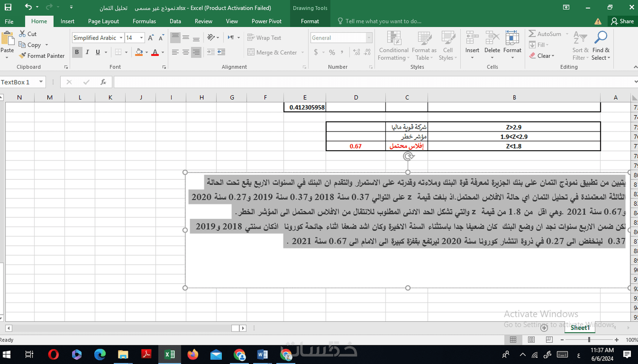Click the Insert Function fx icon
638x364 pixels.
pos(103,82)
